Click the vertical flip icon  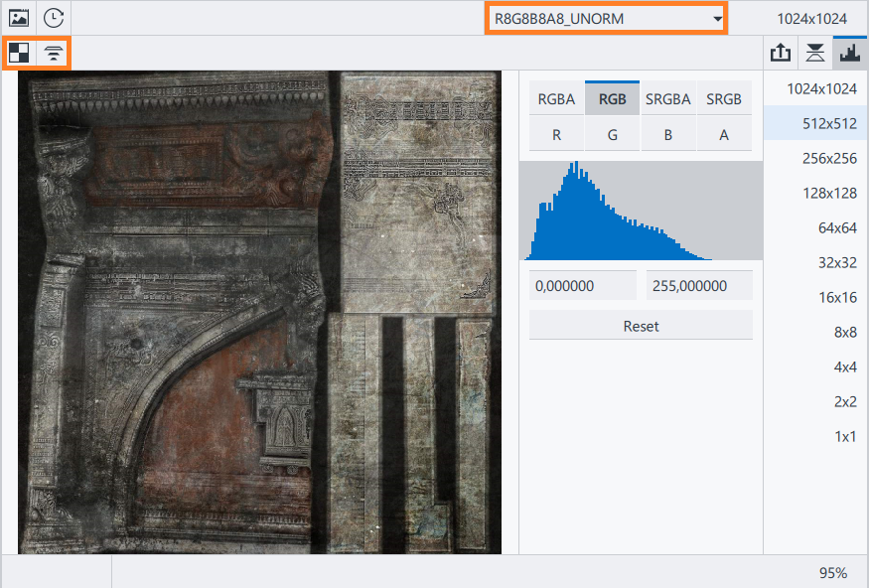(815, 54)
